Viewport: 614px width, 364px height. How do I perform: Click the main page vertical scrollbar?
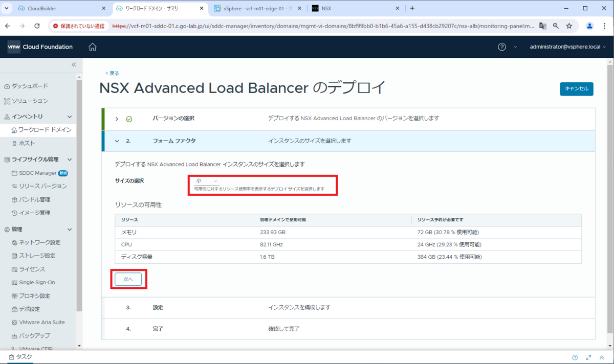click(x=609, y=199)
